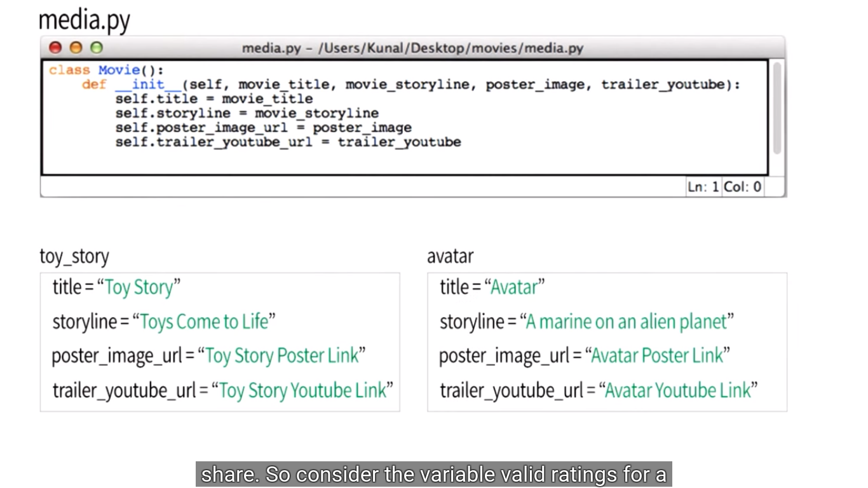This screenshot has height=488, width=868.
Task: Click the 'Ln: 1' status bar indicator
Action: coord(703,187)
